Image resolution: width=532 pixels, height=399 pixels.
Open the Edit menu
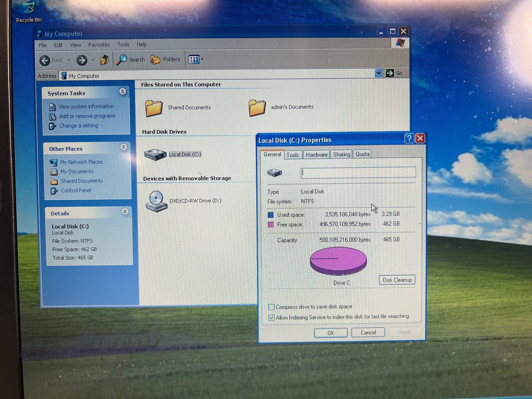58,45
